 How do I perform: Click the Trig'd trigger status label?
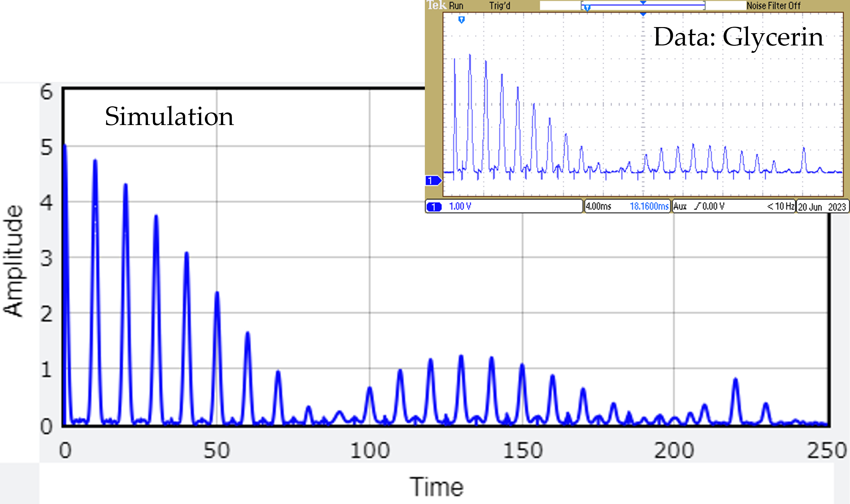500,6
